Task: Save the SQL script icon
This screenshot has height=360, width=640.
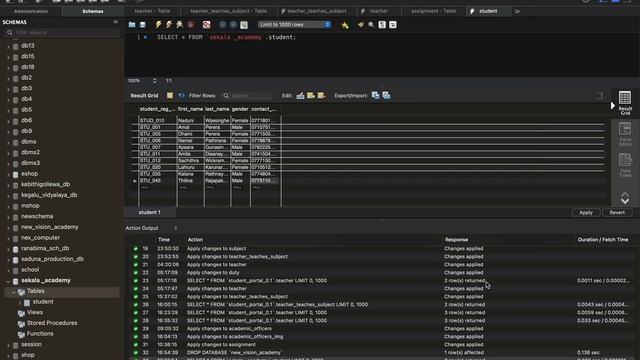Action: pyautogui.click(x=142, y=24)
